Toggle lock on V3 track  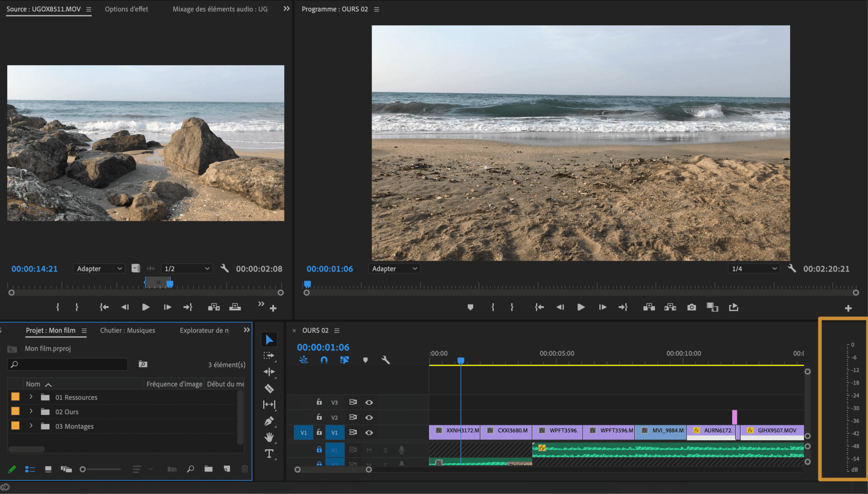(x=319, y=402)
